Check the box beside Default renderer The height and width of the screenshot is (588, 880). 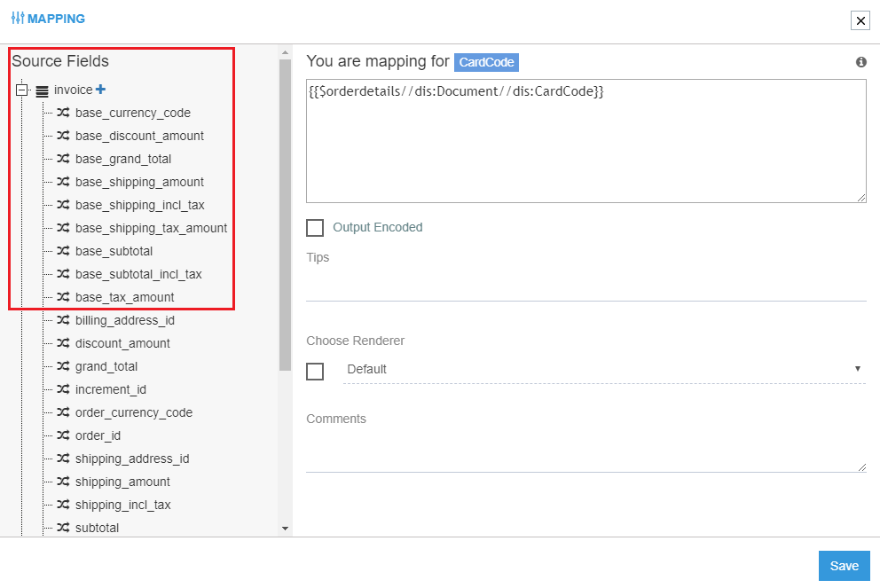tap(315, 371)
